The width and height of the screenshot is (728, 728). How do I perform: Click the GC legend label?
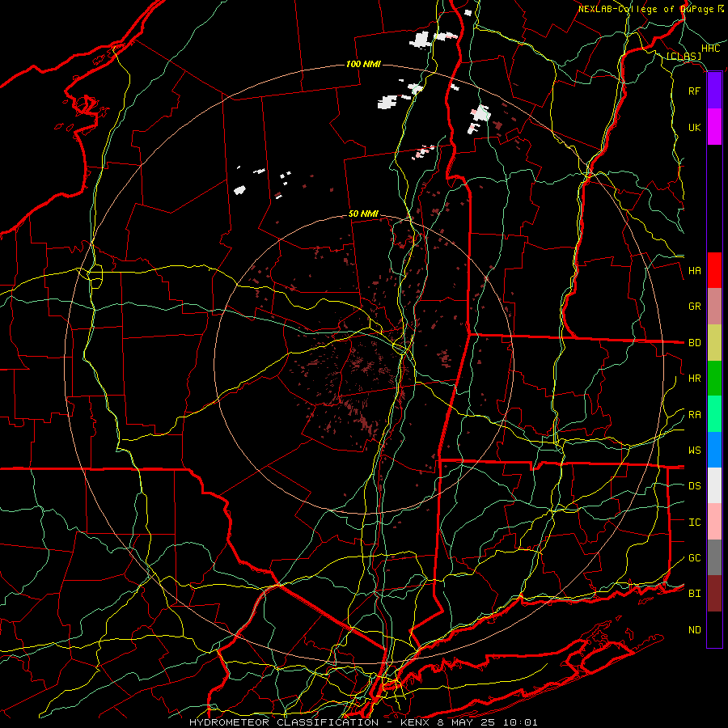pos(694,558)
